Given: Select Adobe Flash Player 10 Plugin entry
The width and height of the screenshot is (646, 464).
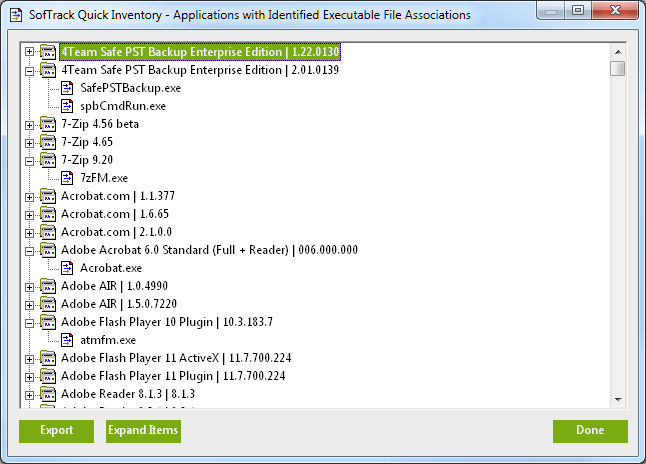Looking at the screenshot, I should (167, 322).
